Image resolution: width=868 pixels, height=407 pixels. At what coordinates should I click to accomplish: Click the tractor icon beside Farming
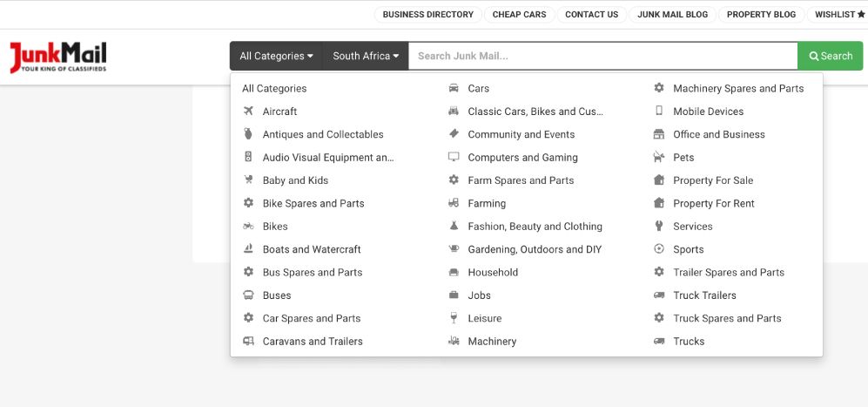tap(454, 203)
